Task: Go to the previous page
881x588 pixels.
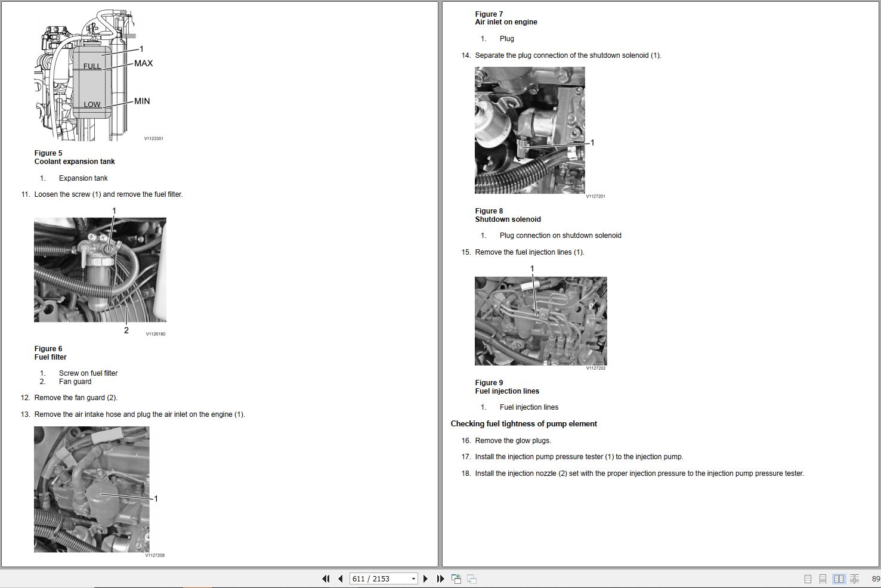Action: [340, 578]
